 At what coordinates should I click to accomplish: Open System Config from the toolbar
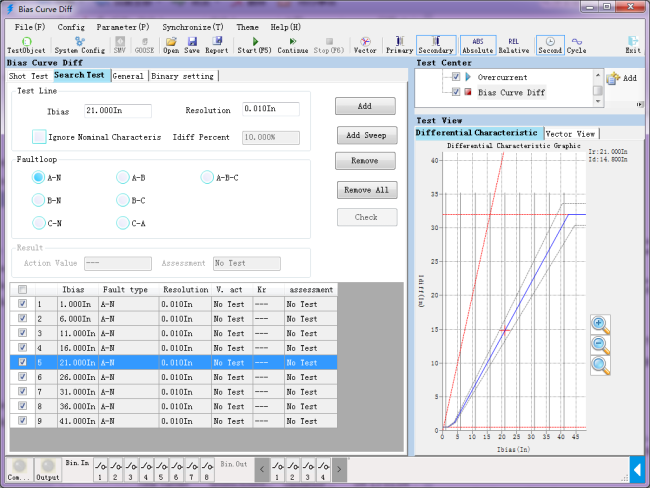point(79,44)
